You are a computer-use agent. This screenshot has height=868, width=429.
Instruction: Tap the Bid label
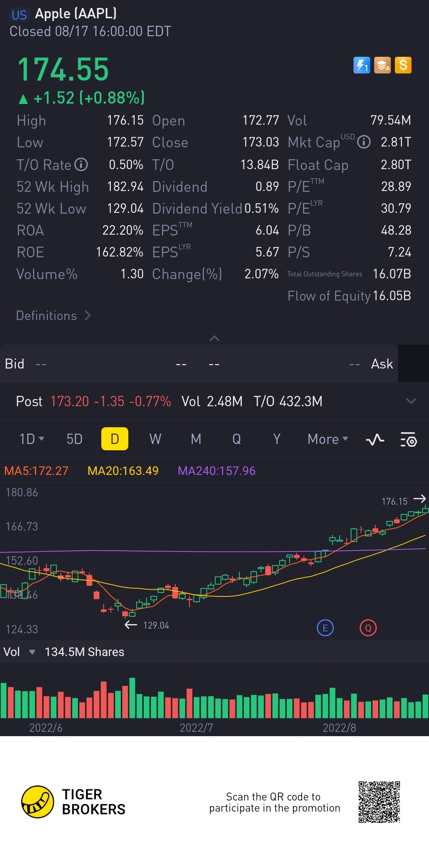tap(15, 364)
